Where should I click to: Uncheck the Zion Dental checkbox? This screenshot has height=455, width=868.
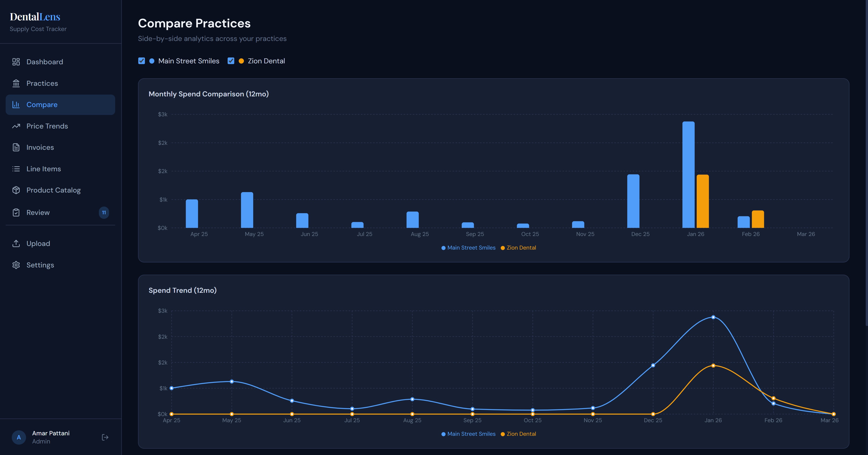pyautogui.click(x=231, y=61)
